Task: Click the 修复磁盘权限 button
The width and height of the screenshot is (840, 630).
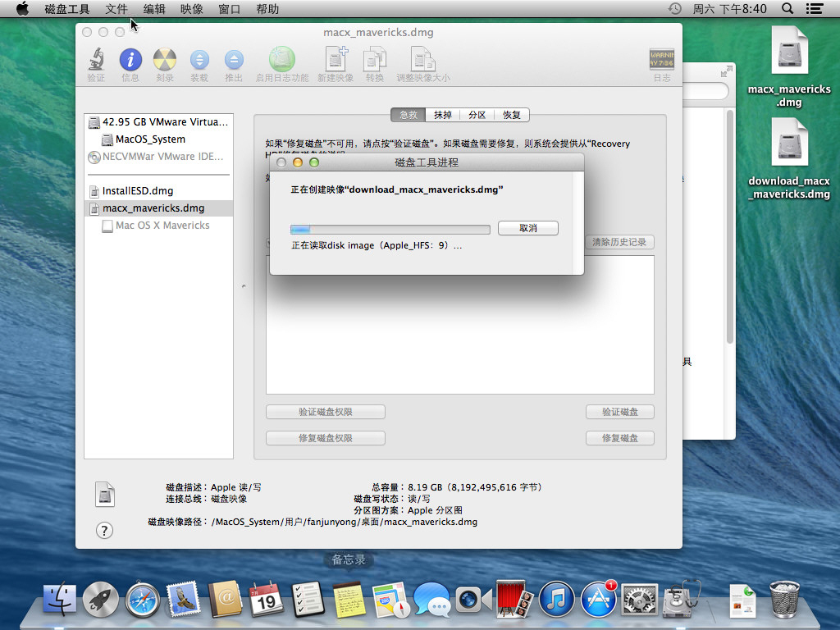Action: [x=325, y=438]
